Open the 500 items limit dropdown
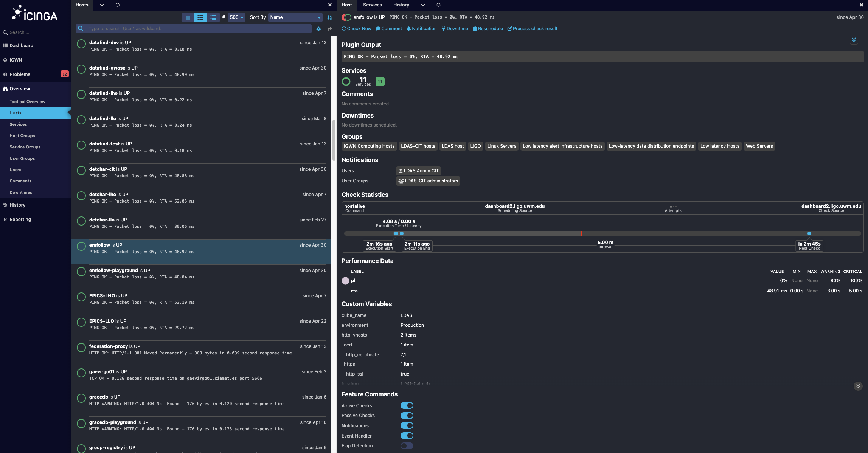This screenshot has height=453, width=868. tap(236, 17)
